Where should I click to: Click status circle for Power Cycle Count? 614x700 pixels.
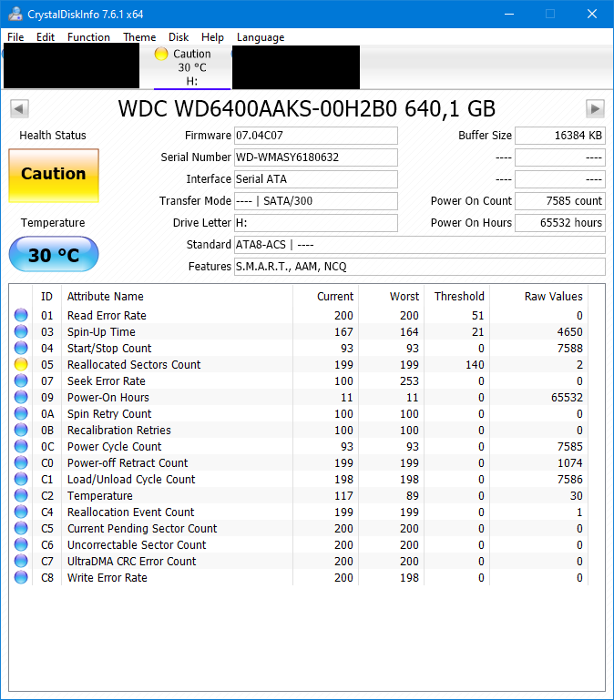[x=21, y=446]
